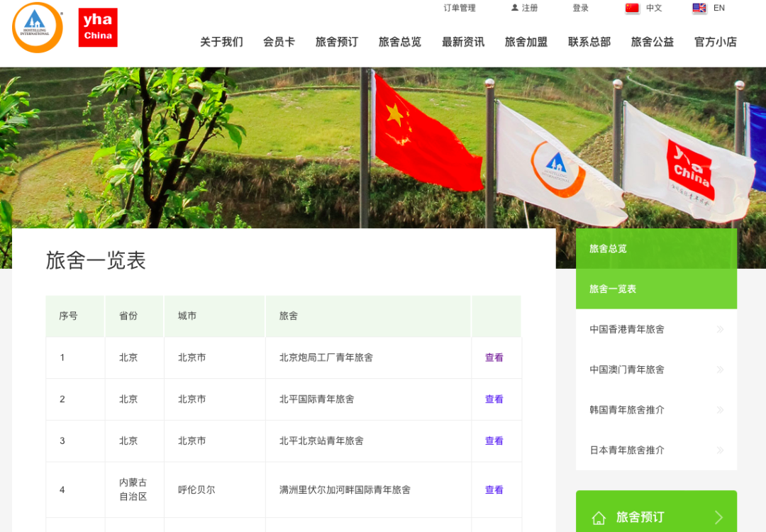Click the UK flag icon beside EN
Screen dimensions: 766x532
click(699, 9)
